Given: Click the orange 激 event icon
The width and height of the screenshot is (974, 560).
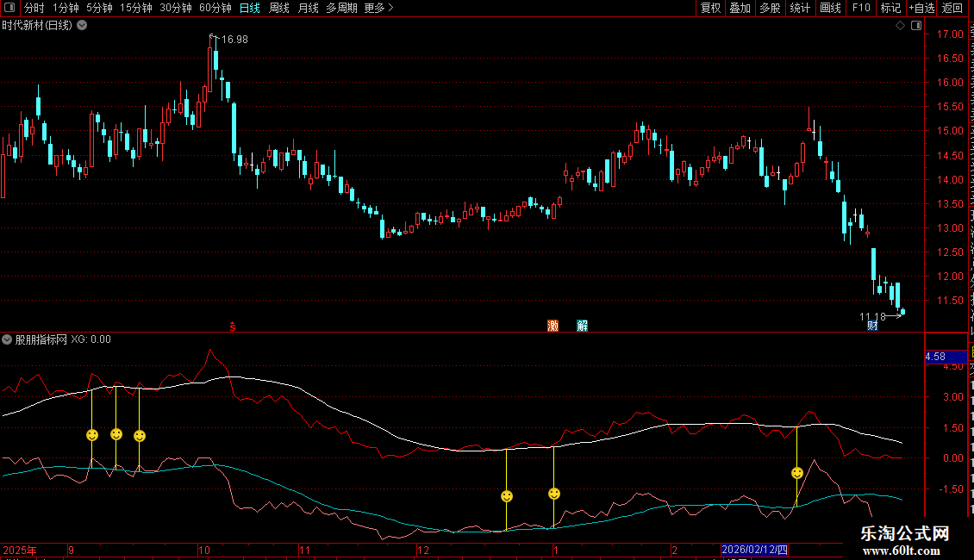Looking at the screenshot, I should click(553, 326).
